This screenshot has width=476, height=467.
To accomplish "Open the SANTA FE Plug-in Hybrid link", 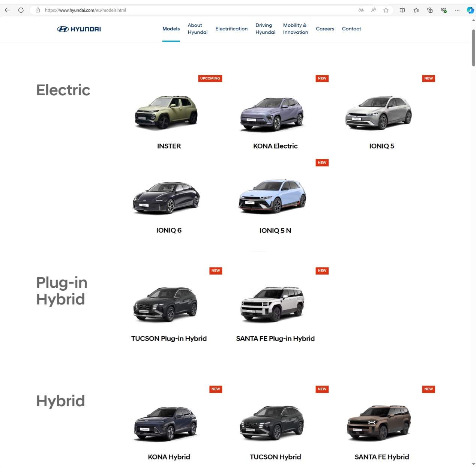I will coord(275,338).
